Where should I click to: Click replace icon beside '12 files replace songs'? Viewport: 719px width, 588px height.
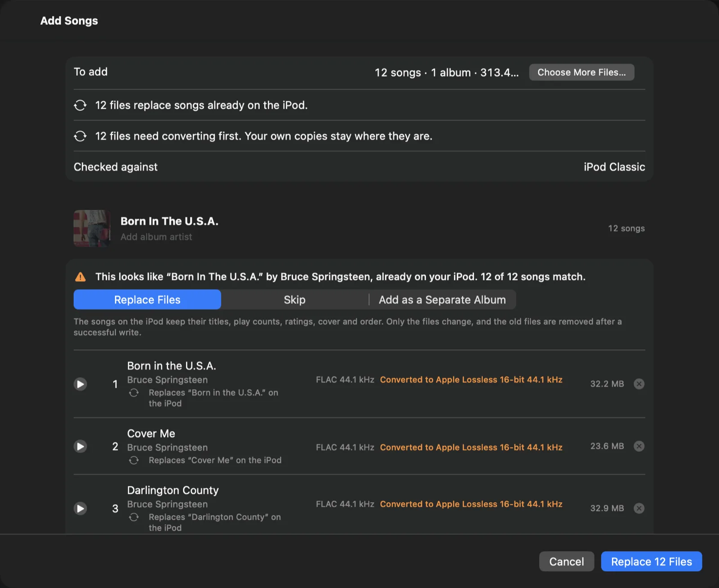coord(80,105)
